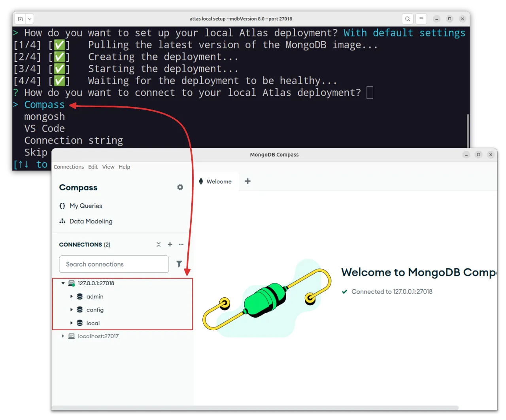Collapse all connections icon in sidebar
The width and height of the screenshot is (506, 420).
coord(159,244)
